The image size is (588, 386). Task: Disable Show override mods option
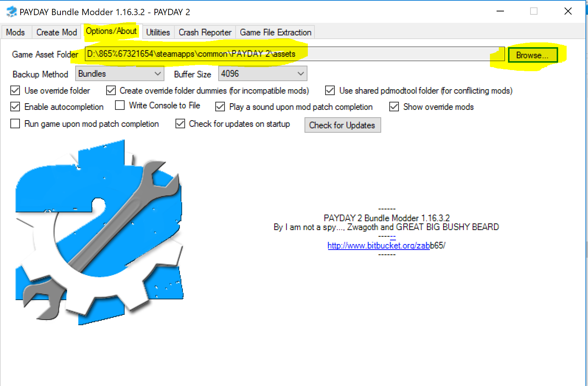point(394,107)
